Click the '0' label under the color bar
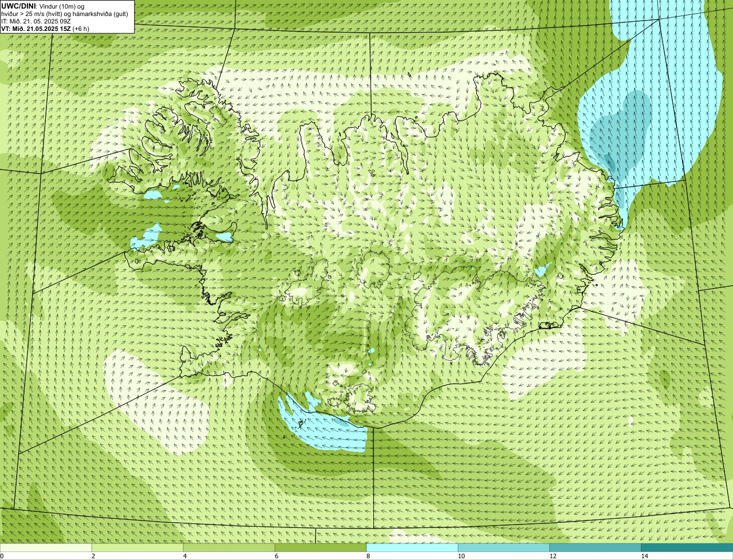This screenshot has width=733, height=560. [x=2, y=556]
